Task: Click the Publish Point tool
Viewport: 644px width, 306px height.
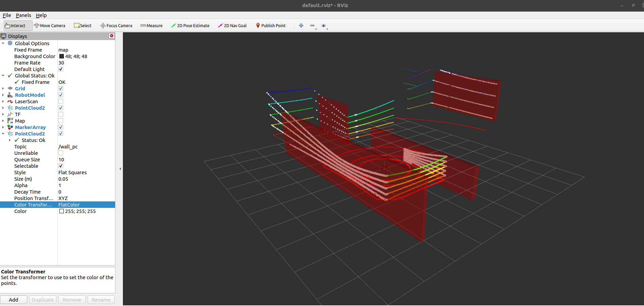Action: (271, 25)
